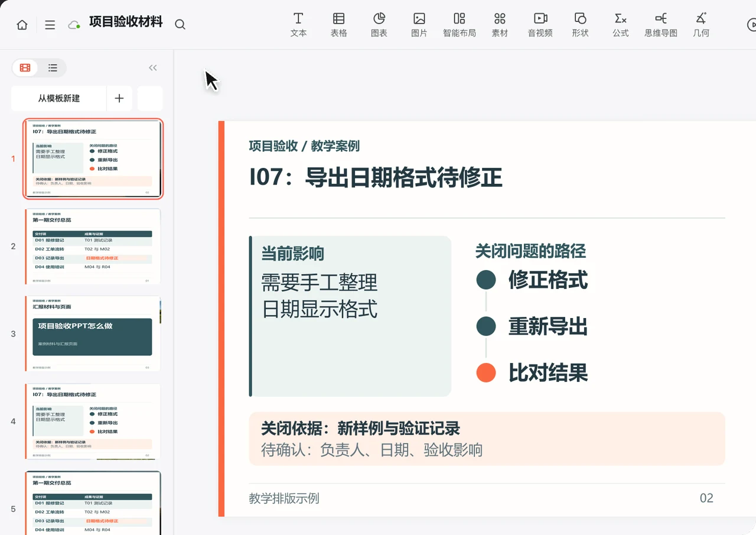Click the step label 修正格式

[548, 280]
